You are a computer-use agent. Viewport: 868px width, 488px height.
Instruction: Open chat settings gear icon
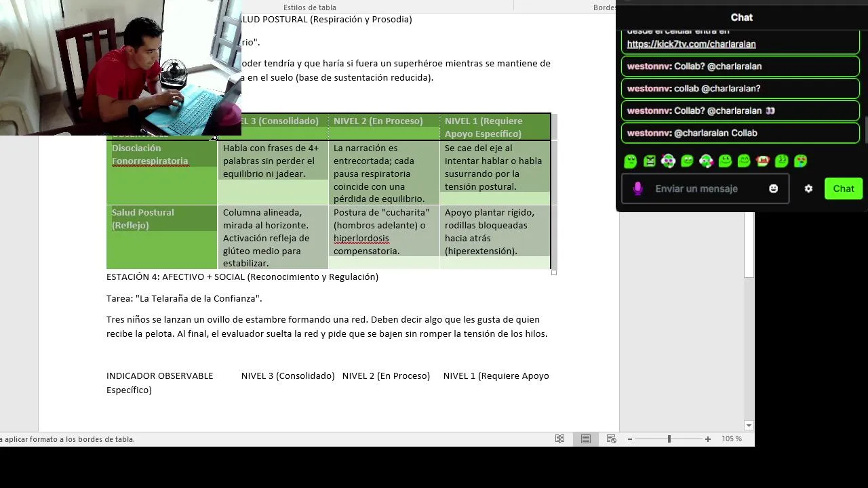(808, 188)
